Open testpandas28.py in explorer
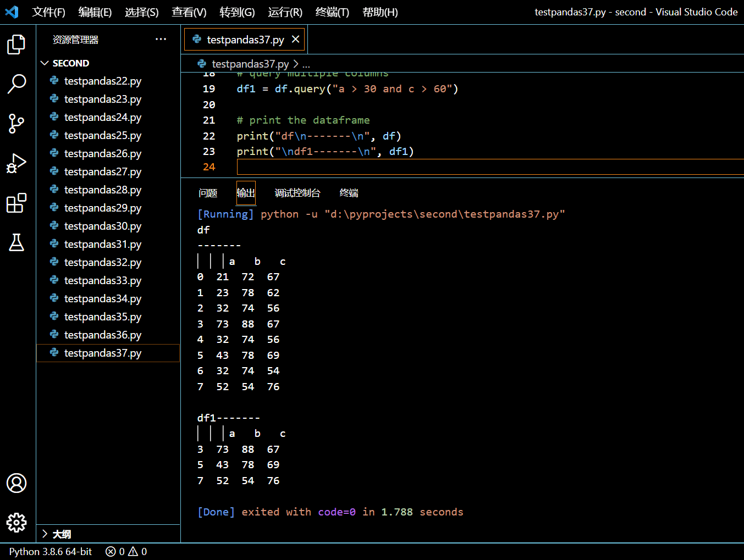The width and height of the screenshot is (744, 560). [x=108, y=190]
